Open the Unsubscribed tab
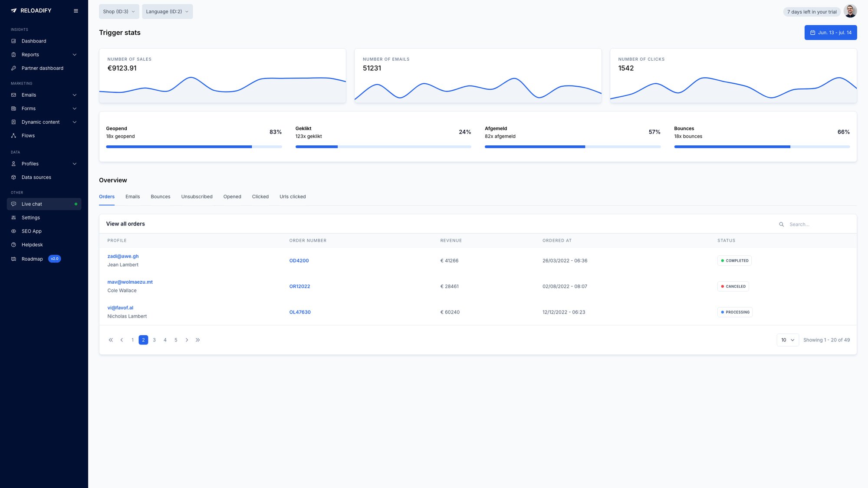The width and height of the screenshot is (868, 488). pos(197,197)
